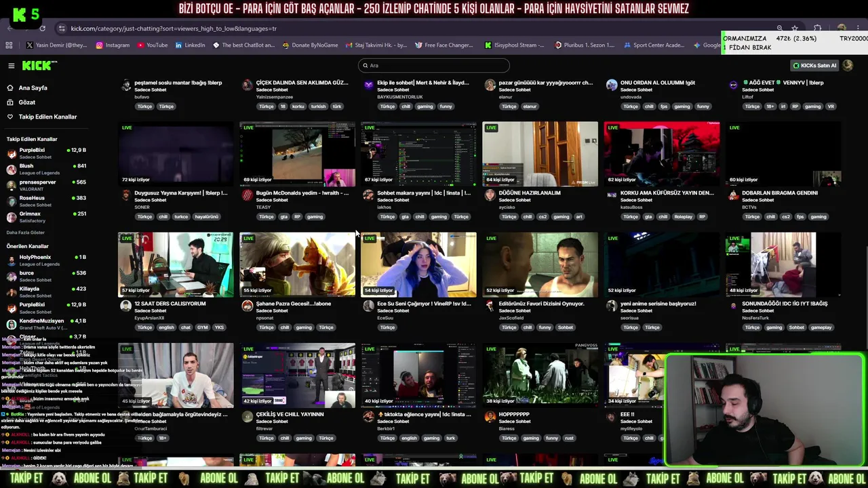This screenshot has width=868, height=488.
Task: Click streamer avatar beside DOBARLAN BIRAGMA GENDINI
Action: click(733, 196)
